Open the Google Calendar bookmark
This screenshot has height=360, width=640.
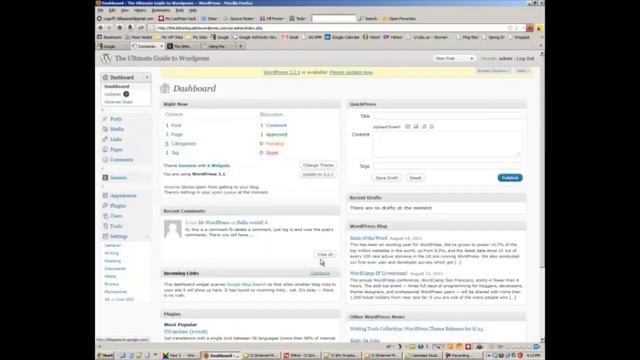[342, 37]
